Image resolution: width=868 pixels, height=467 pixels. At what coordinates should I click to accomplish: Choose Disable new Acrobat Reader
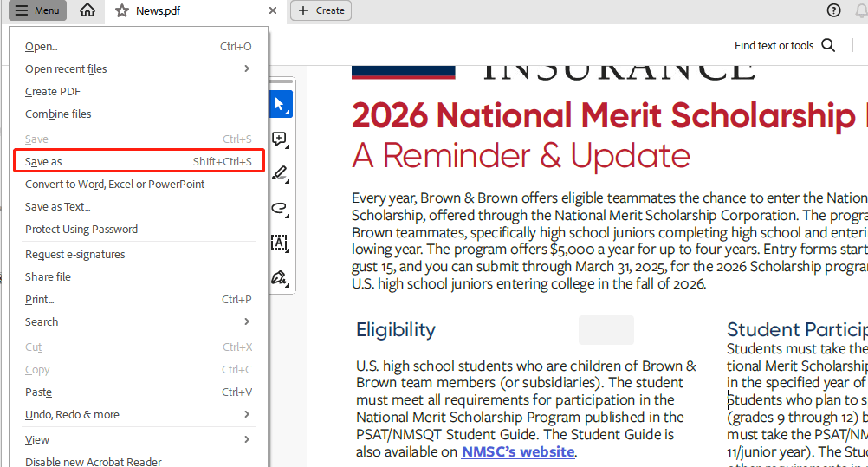point(138,462)
